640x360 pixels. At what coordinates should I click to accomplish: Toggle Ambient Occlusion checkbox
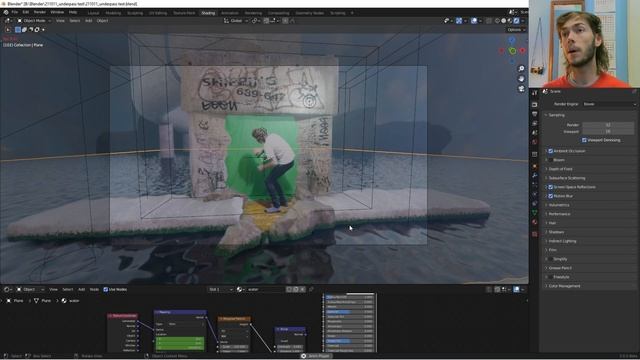tap(551, 151)
